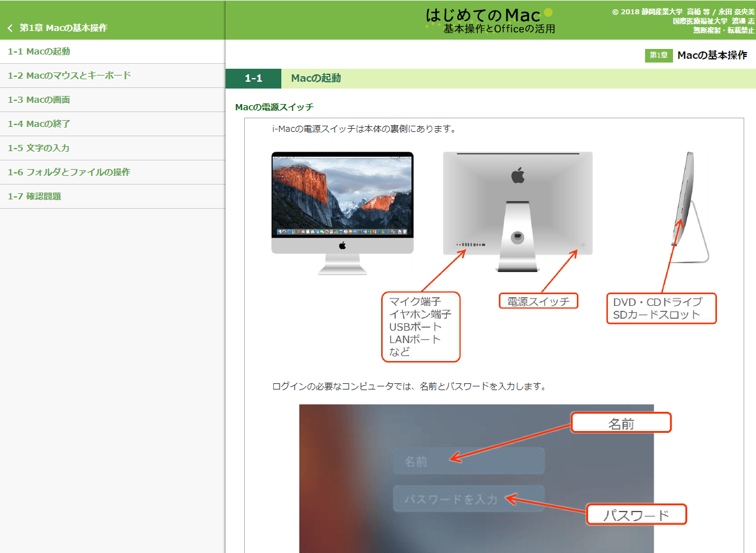Click the back chevron beside 第1章 Macの基本操作
Screen dimensions: 756x553
[x=10, y=28]
